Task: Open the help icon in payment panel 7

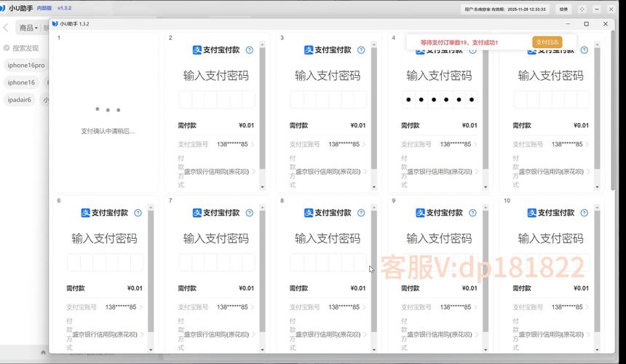Action: coord(250,213)
